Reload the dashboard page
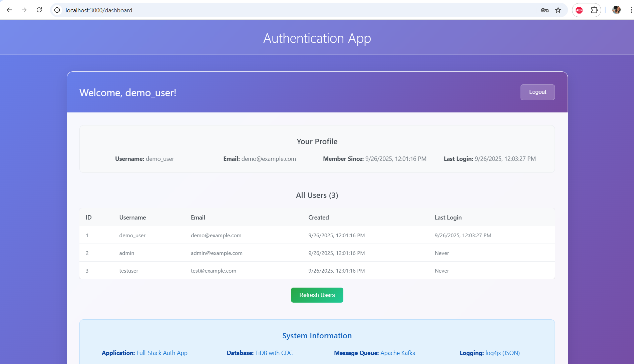Viewport: 634px width, 364px height. point(39,10)
